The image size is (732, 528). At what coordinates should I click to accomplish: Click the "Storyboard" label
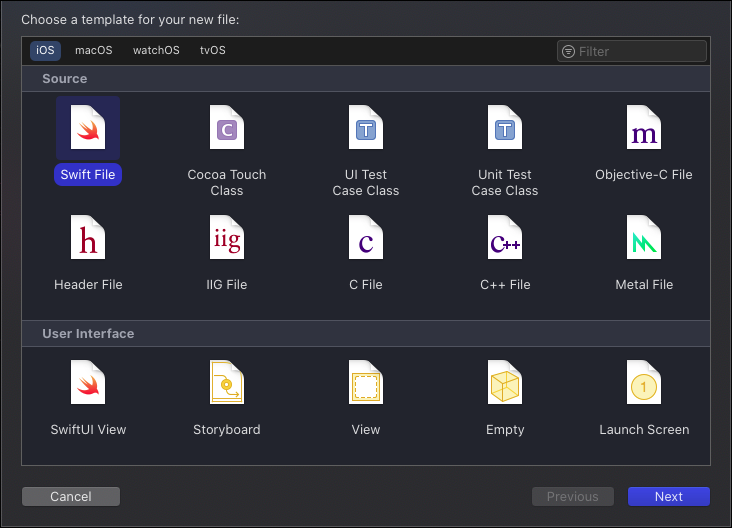(x=227, y=429)
